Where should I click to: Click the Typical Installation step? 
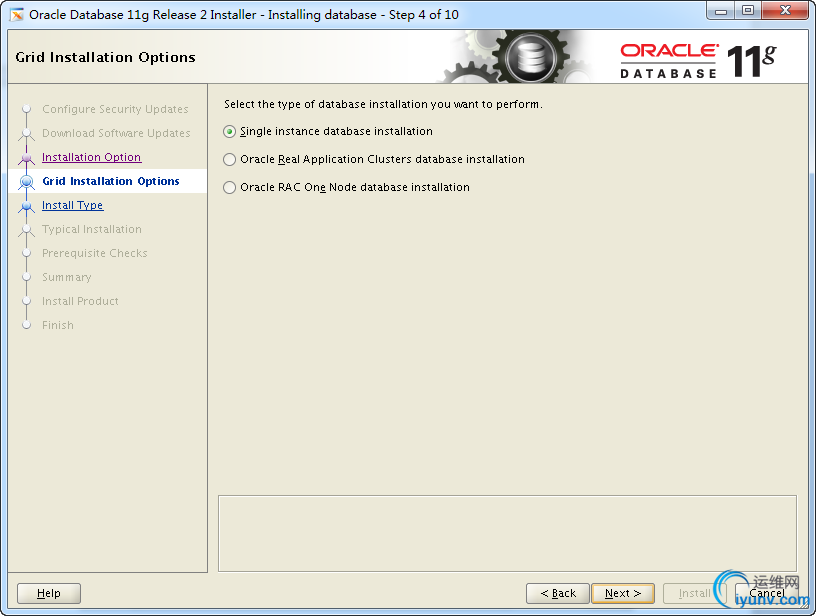pos(92,229)
